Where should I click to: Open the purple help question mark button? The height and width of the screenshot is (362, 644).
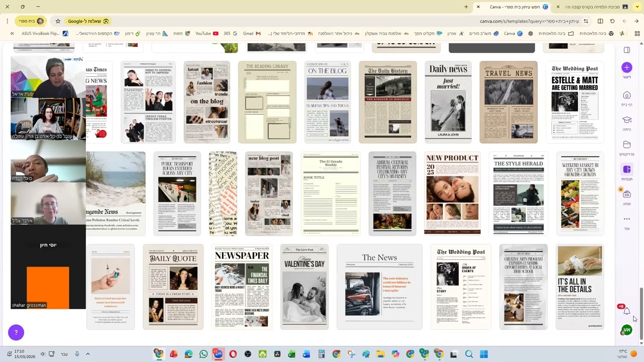[16, 332]
